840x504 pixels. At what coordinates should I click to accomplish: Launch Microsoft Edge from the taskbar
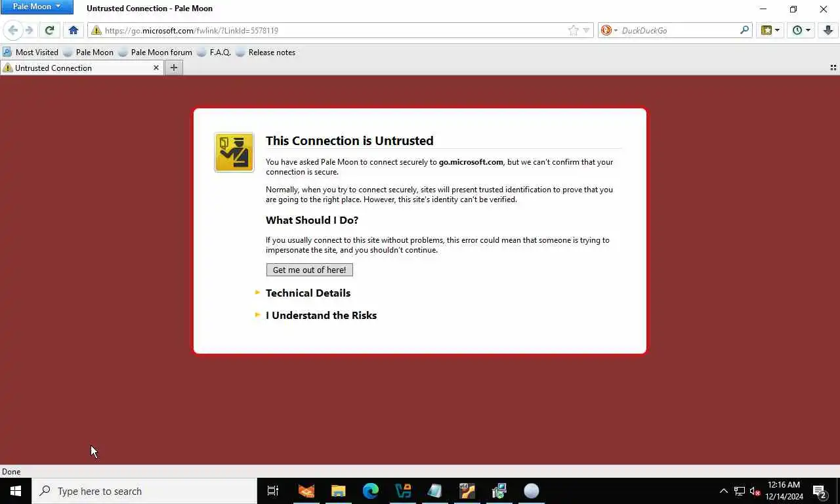pyautogui.click(x=371, y=491)
